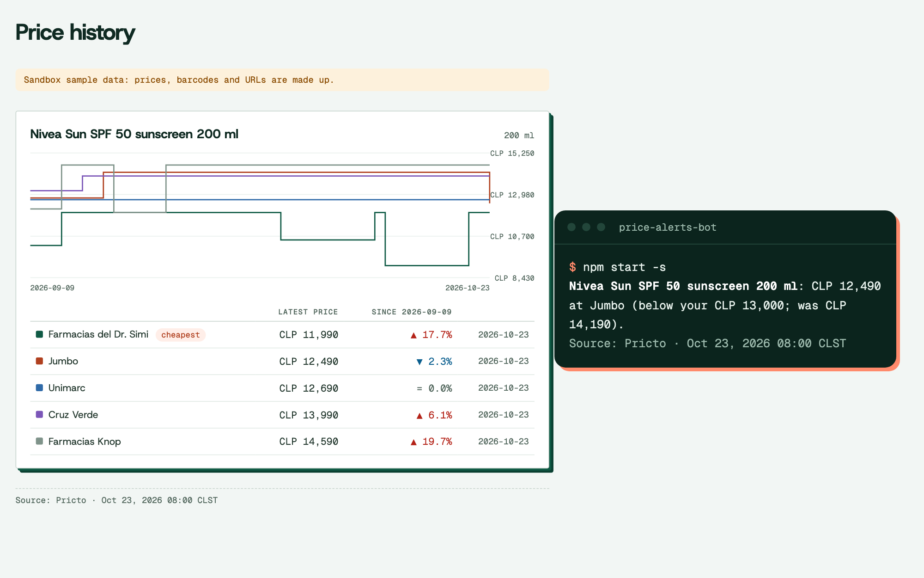Click the up arrow next to 17.7%
Screen dimensions: 924x578
point(413,335)
